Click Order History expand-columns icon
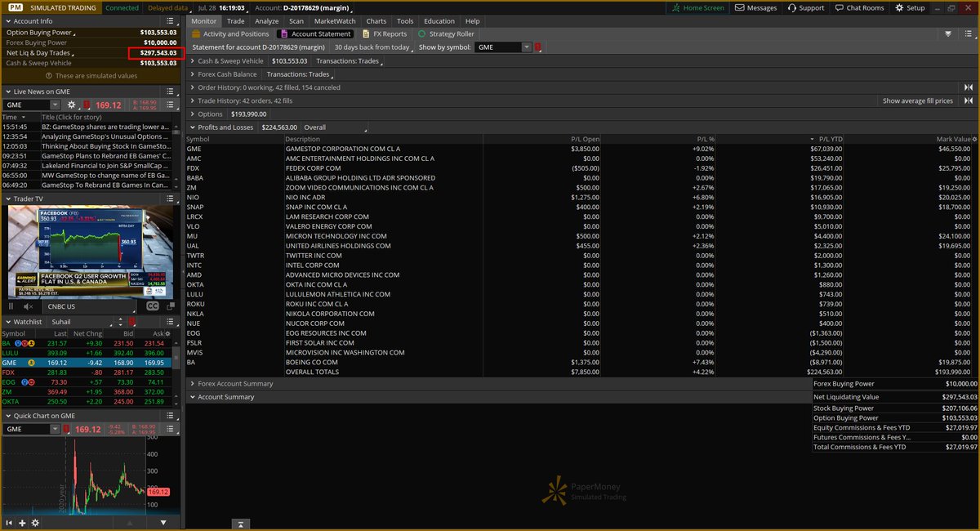 [969, 87]
